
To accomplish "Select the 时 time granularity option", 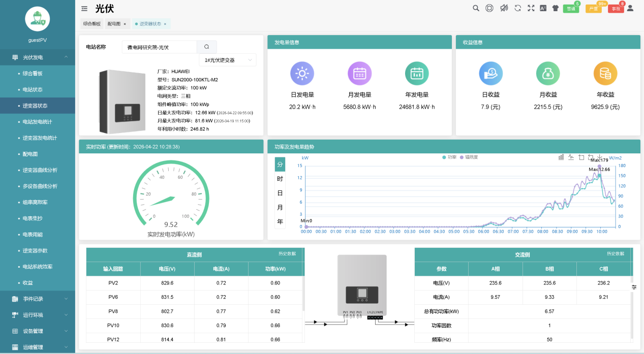I will point(280,179).
